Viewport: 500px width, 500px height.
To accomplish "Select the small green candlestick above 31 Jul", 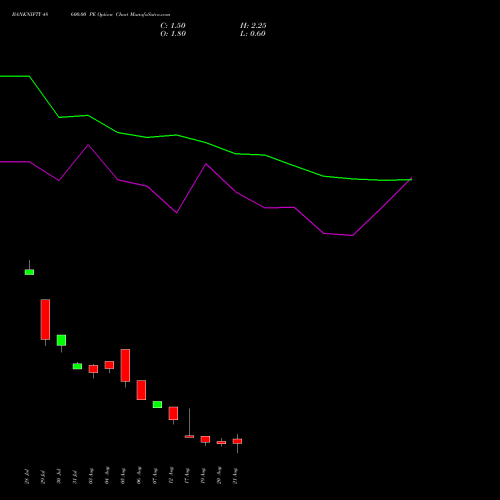I will pos(77,366).
